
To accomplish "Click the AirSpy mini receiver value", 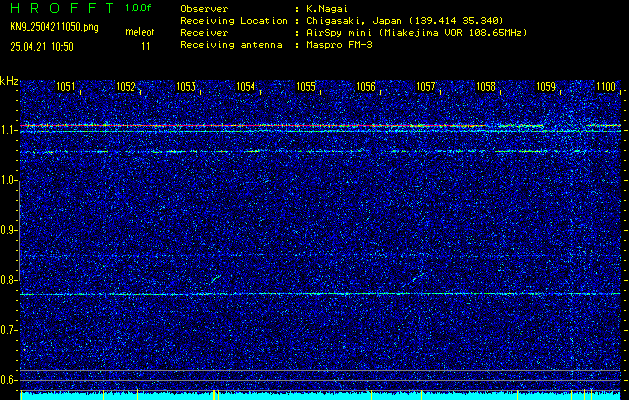I will click(x=417, y=32).
